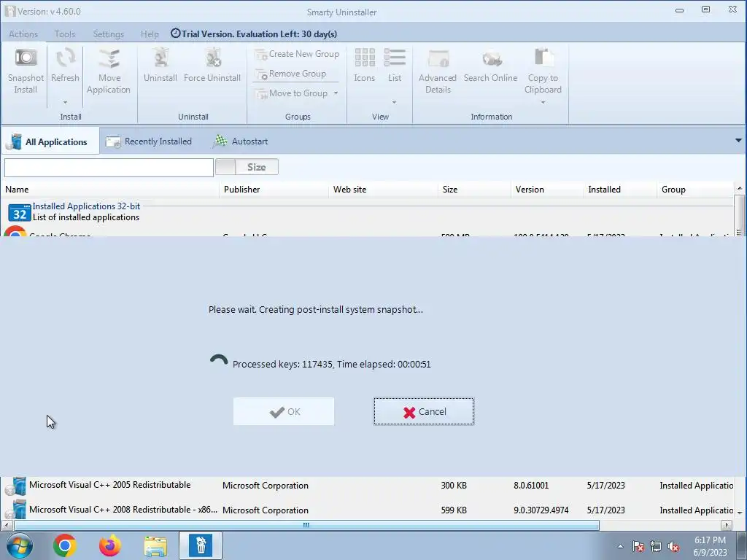Click the Refresh arrows icon

[65, 58]
